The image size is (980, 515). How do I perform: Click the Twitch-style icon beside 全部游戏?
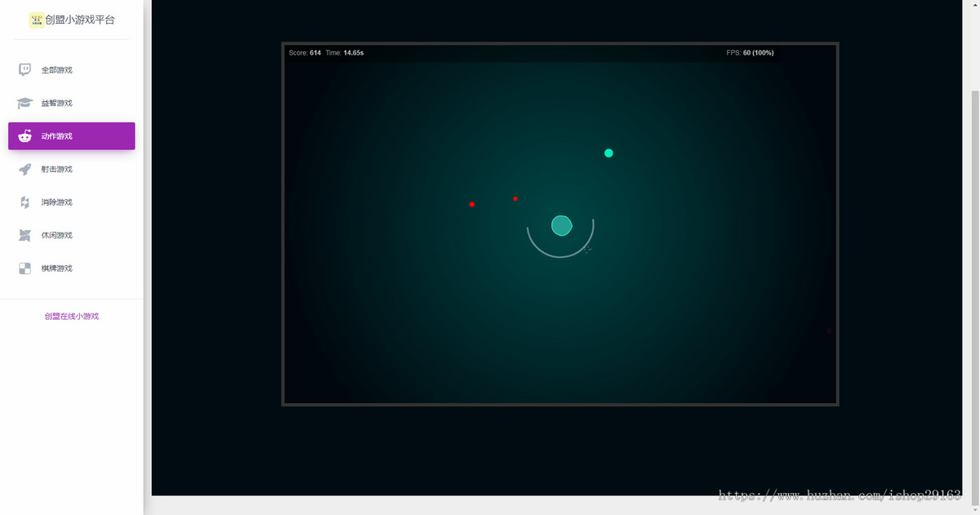click(25, 70)
